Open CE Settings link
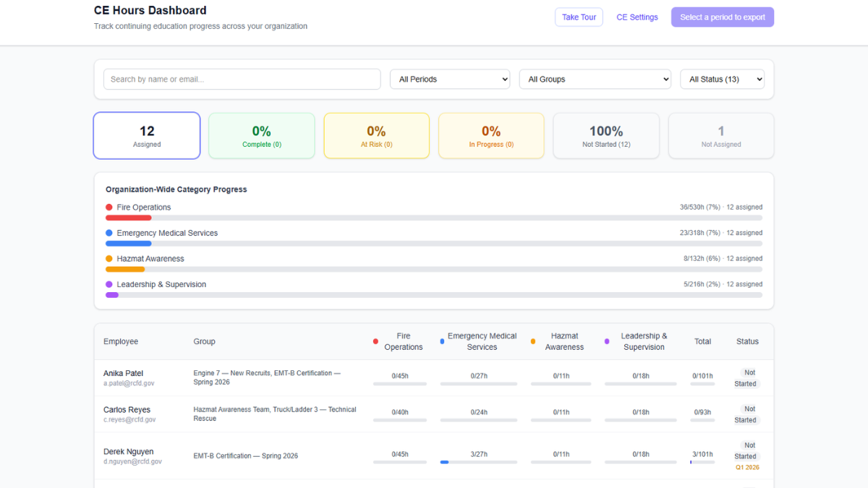 click(x=637, y=17)
